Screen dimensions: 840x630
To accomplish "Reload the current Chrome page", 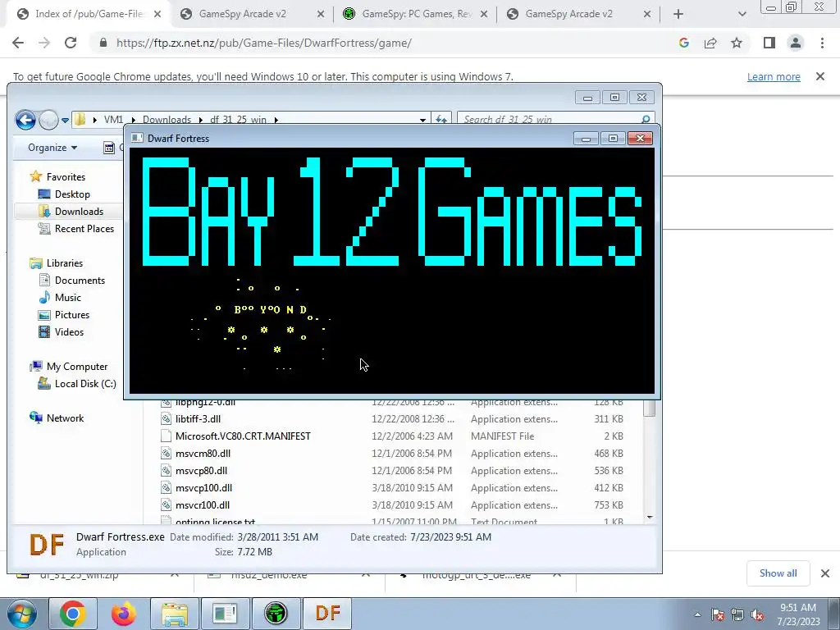I will [x=71, y=43].
